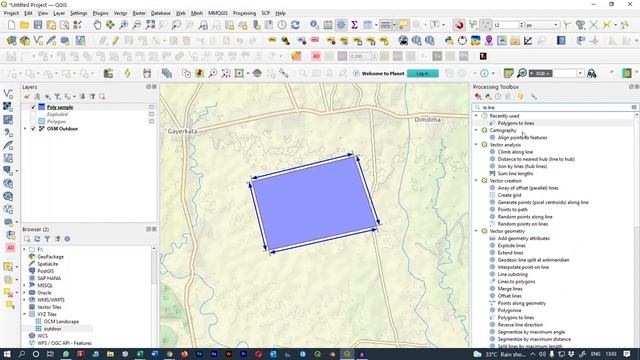Create a new project with the blank page icon

[x=11, y=25]
